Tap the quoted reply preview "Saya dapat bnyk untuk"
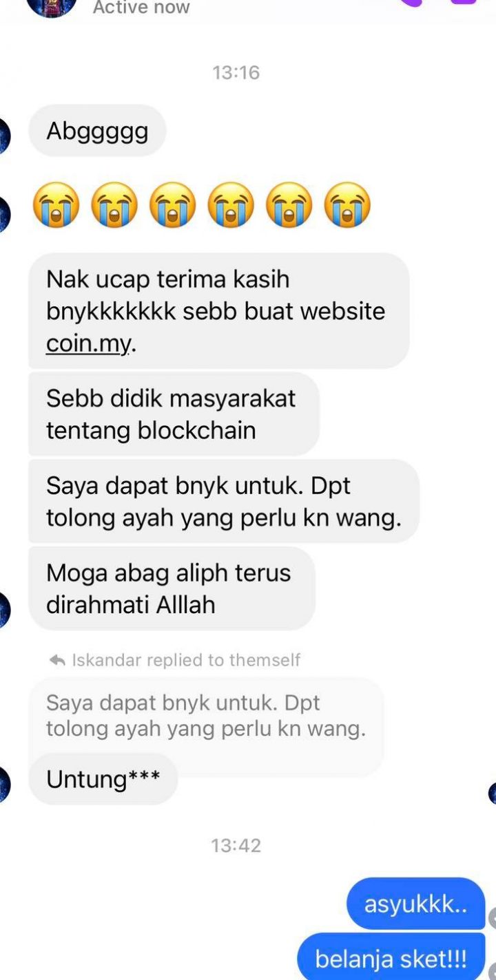This screenshot has width=496, height=980. click(x=206, y=716)
